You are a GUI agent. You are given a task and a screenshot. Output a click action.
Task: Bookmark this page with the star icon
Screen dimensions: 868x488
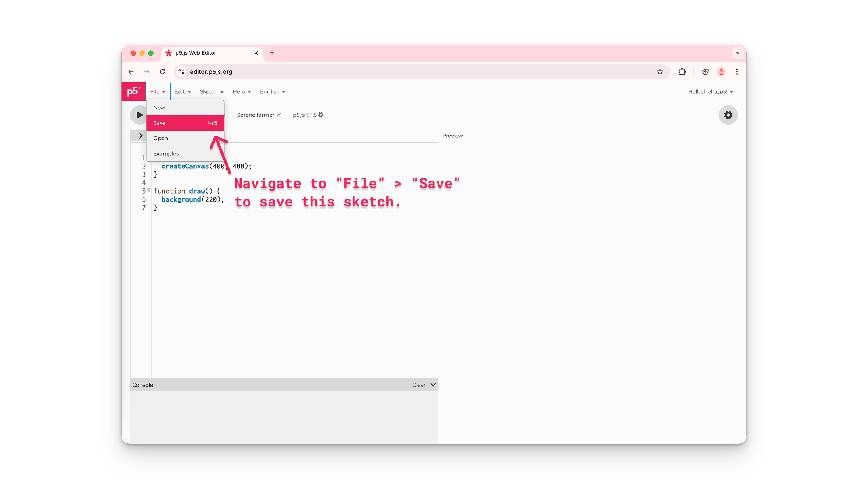tap(660, 71)
